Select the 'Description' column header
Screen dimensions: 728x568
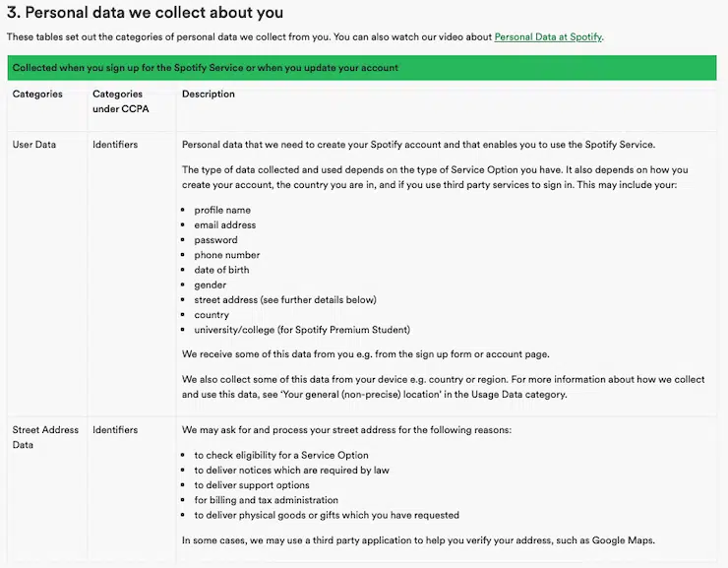209,95
